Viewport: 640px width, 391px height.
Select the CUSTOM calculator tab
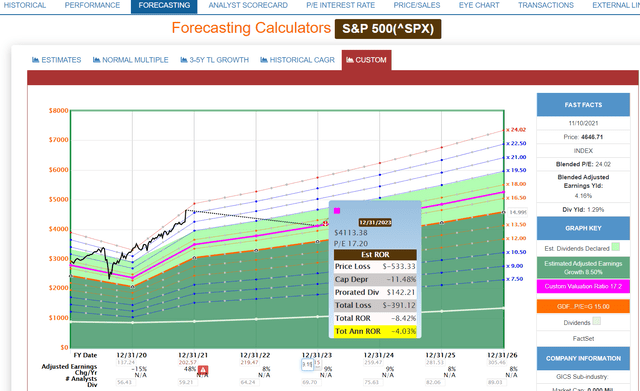367,60
